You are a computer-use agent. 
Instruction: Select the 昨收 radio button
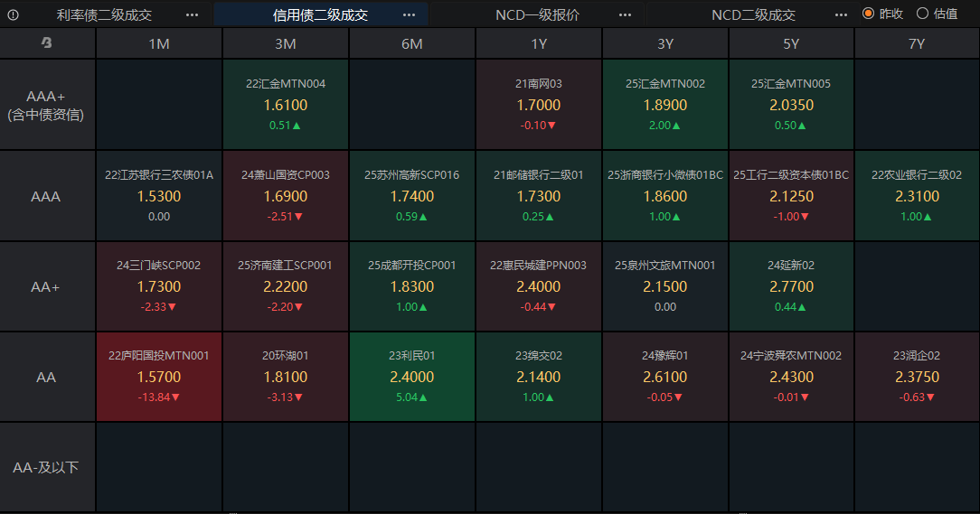869,14
